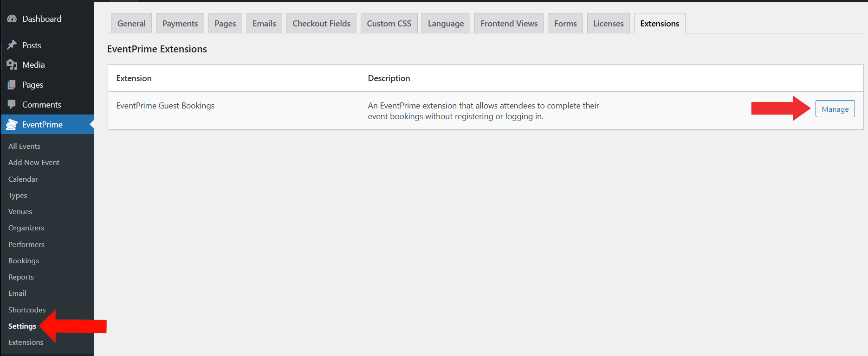This screenshot has width=868, height=356.
Task: Click the EventPrime Extensions heading
Action: (157, 49)
